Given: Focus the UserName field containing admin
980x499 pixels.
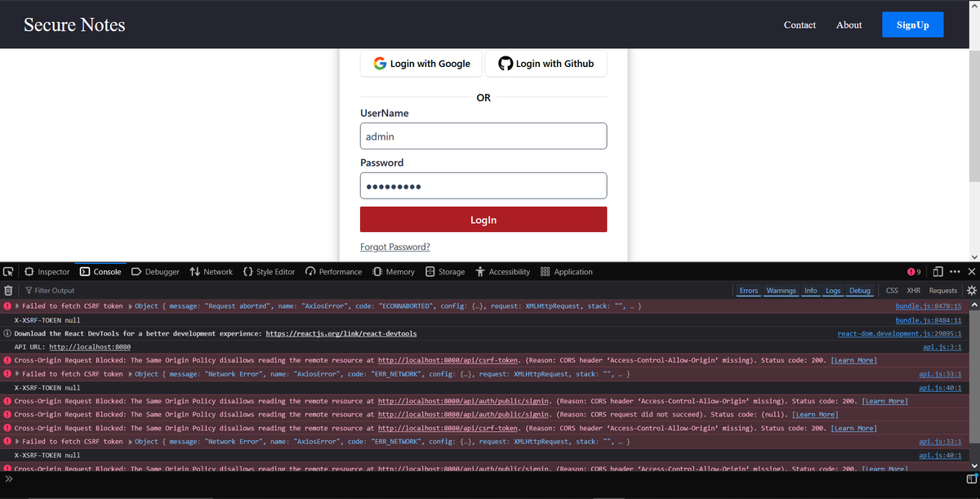Looking at the screenshot, I should click(x=483, y=136).
